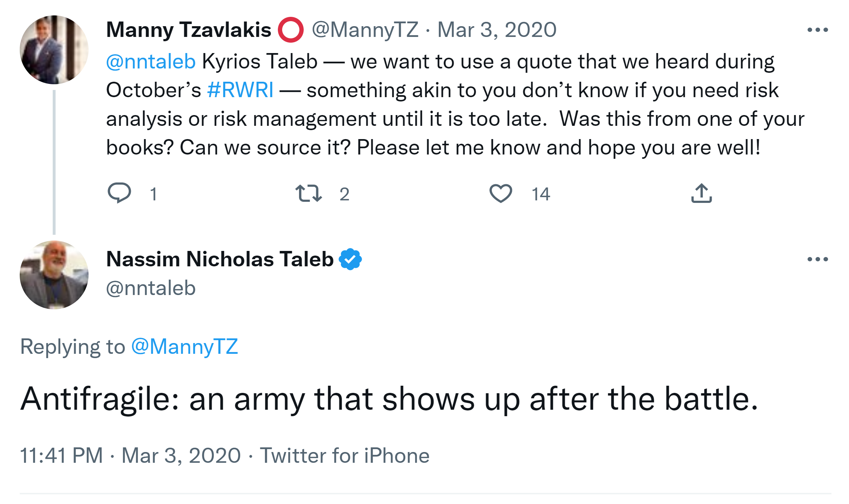This screenshot has height=504, width=849.
Task: Click the @nntaleb handle under Taleb's name
Action: [x=151, y=288]
